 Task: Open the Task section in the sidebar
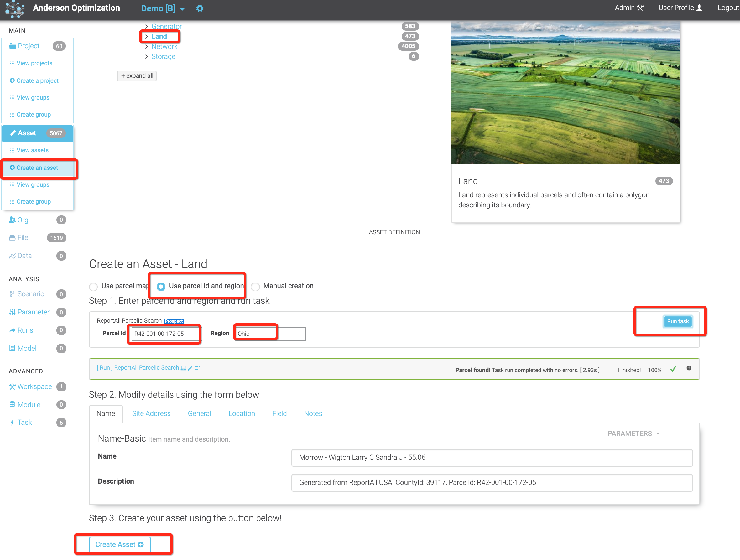24,422
